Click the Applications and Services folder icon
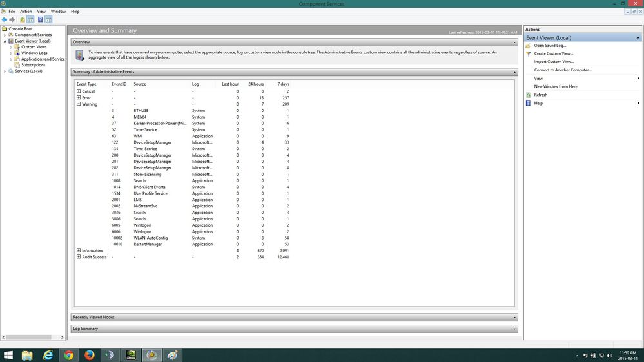The image size is (644, 362). coord(17,59)
